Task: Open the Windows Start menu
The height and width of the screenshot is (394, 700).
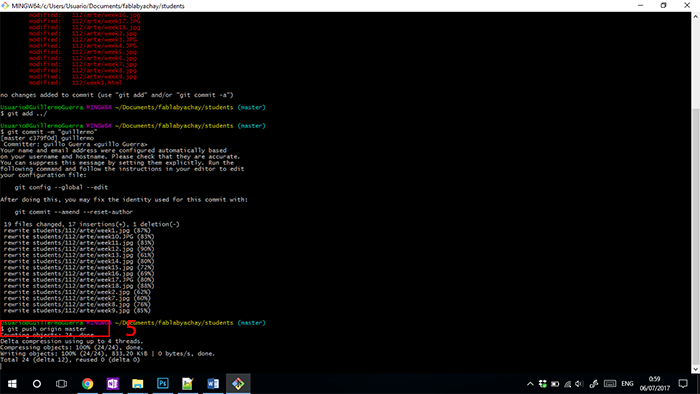Action: 12,384
